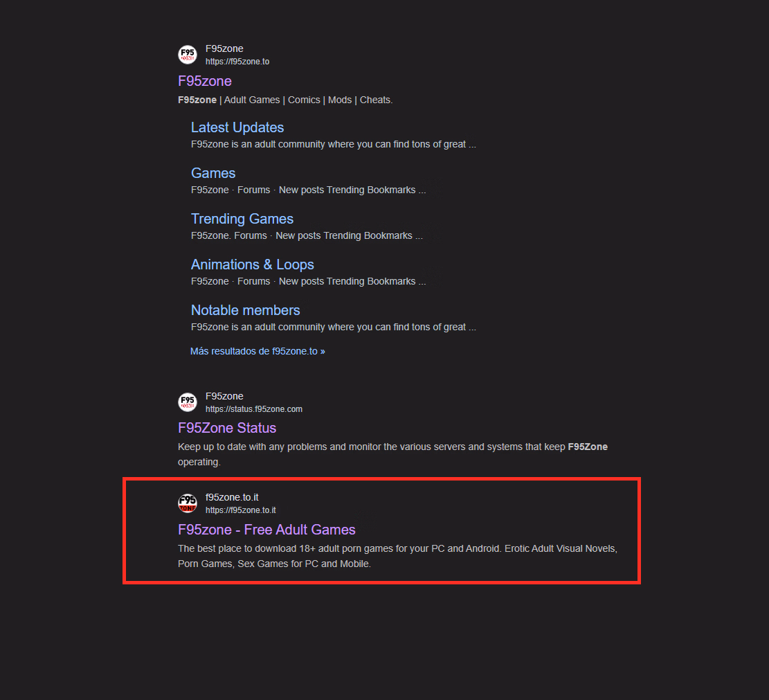Image resolution: width=769 pixels, height=700 pixels.
Task: Click the https://f95zone.to.it URL text
Action: tap(241, 510)
